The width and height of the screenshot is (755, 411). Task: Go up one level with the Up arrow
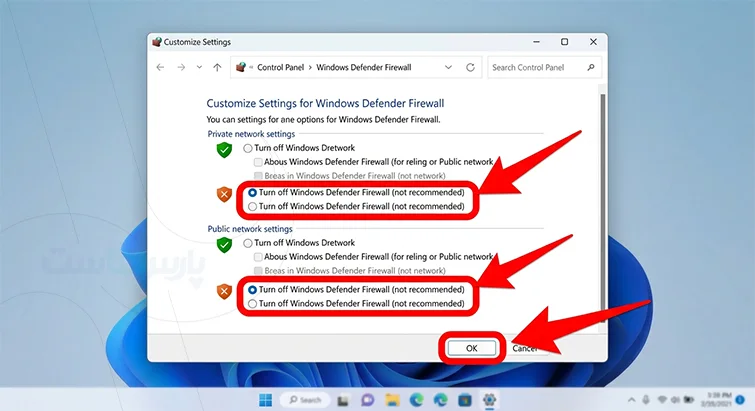pos(218,67)
